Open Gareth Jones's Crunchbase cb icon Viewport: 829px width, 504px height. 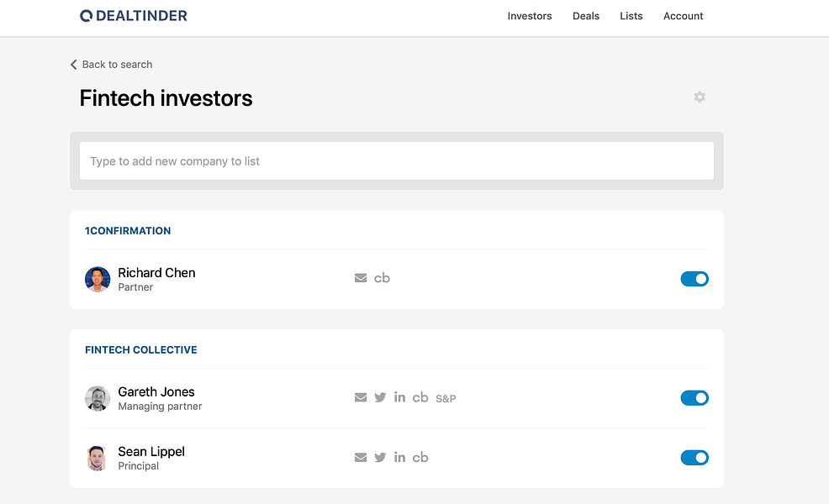(x=420, y=397)
